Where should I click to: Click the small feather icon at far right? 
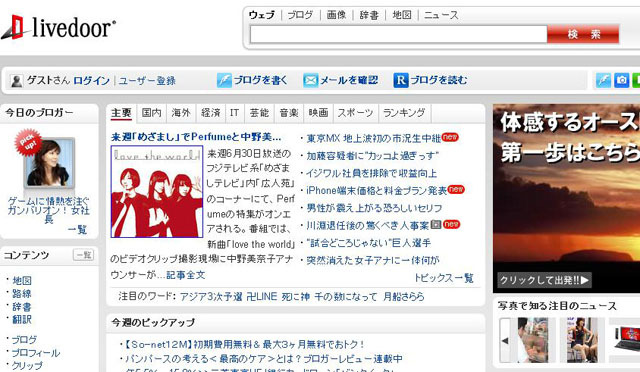(603, 80)
